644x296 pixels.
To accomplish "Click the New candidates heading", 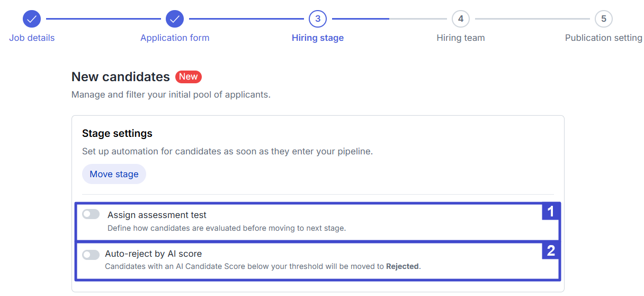I will 121,77.
